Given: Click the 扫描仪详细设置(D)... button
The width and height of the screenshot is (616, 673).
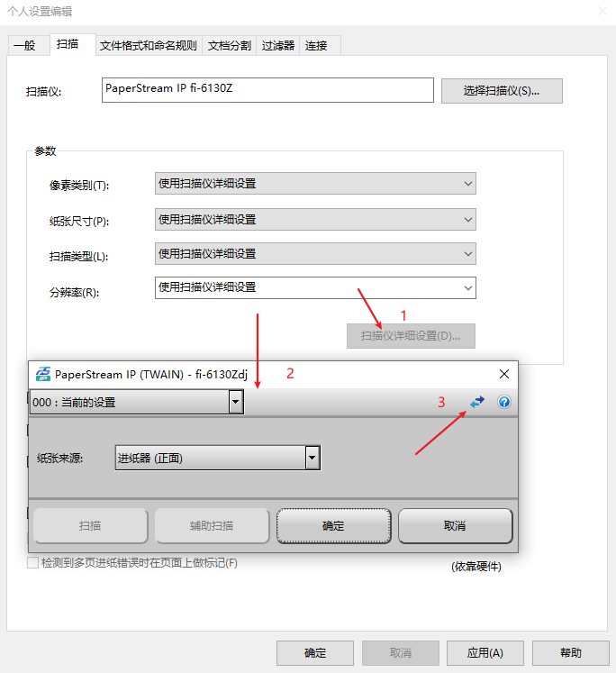Looking at the screenshot, I should pyautogui.click(x=411, y=336).
